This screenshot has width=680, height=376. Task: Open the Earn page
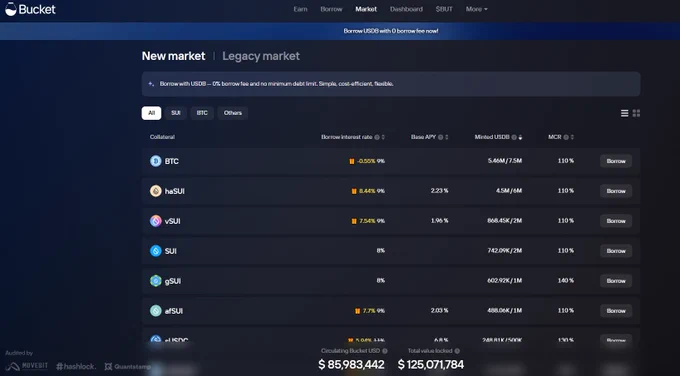300,9
